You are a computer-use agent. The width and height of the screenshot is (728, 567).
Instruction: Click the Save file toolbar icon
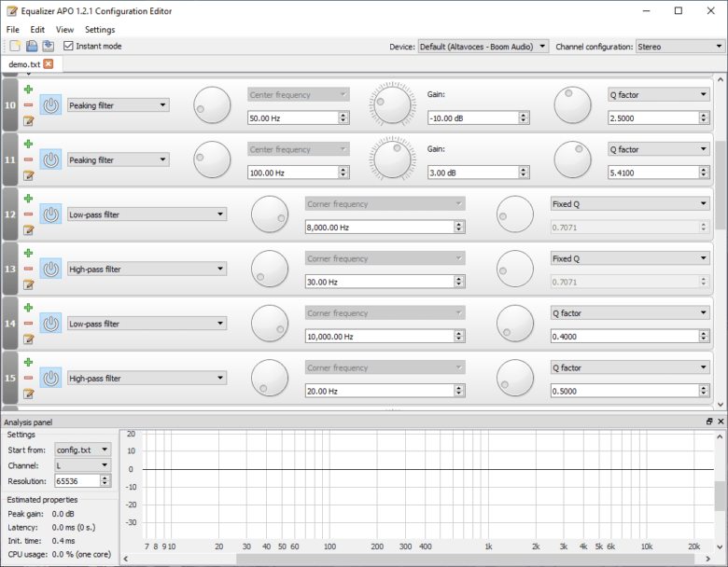click(47, 46)
